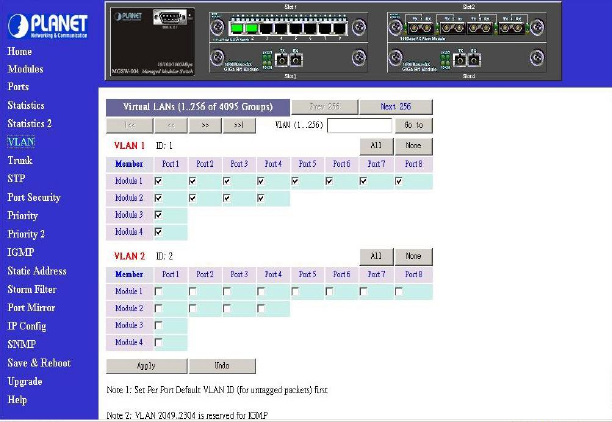Screen dimensions: 612x422
Task: Click the Slot 4 fiber TX/RX connector
Action: (x=467, y=60)
